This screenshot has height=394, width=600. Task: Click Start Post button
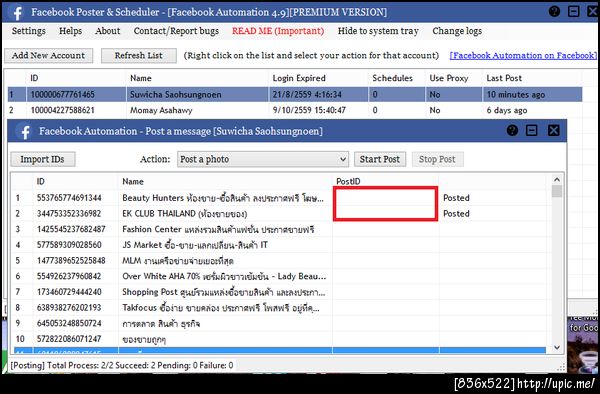(x=380, y=159)
